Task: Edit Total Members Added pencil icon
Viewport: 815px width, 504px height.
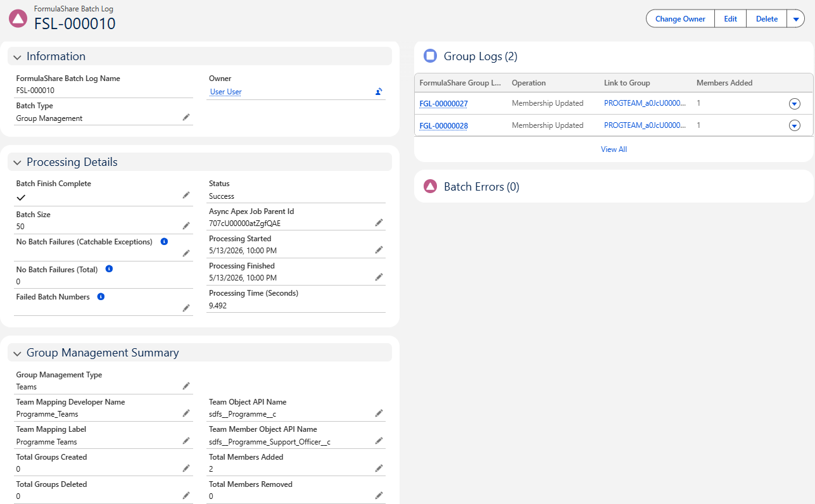Action: pos(379,468)
